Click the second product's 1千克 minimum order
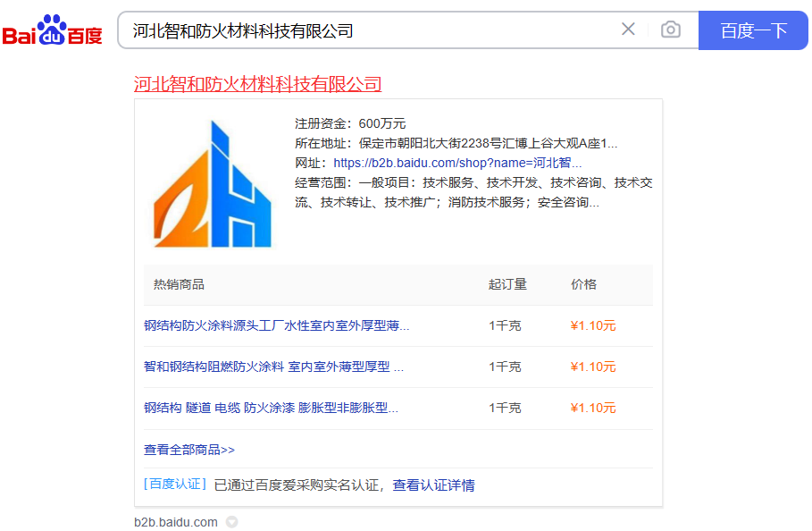The width and height of the screenshot is (812, 531). [505, 367]
